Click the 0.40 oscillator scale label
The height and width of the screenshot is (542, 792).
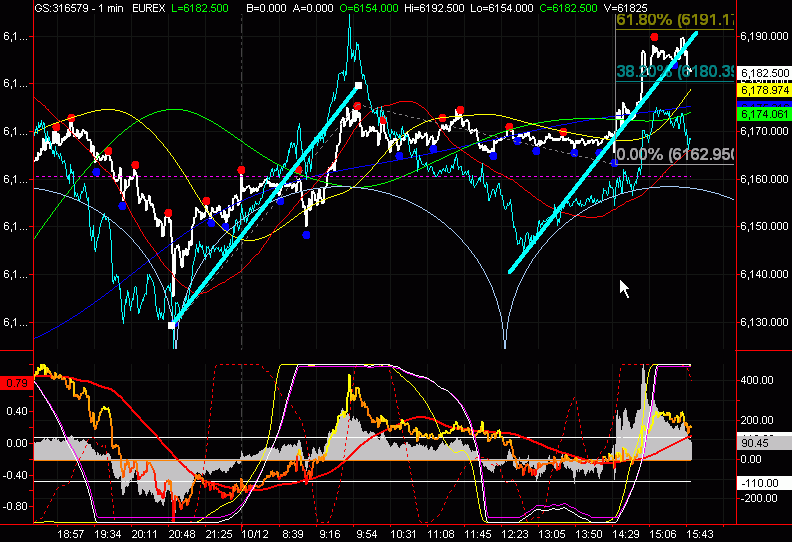pyautogui.click(x=17, y=412)
